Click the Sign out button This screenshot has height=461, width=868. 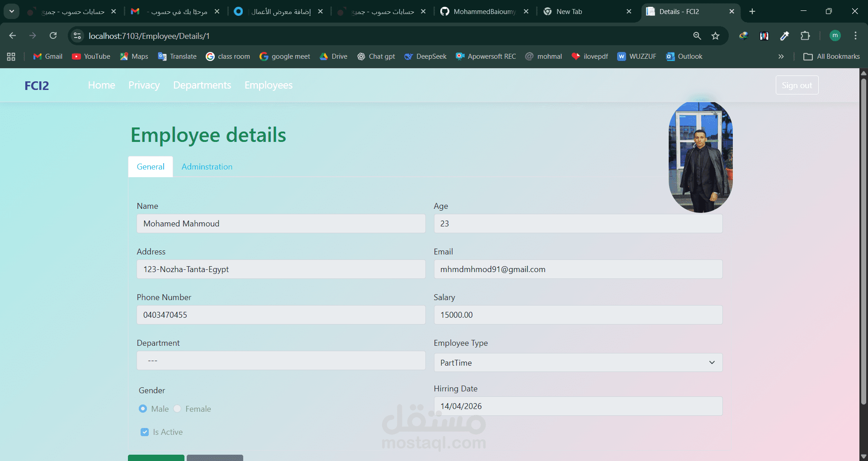pyautogui.click(x=797, y=85)
